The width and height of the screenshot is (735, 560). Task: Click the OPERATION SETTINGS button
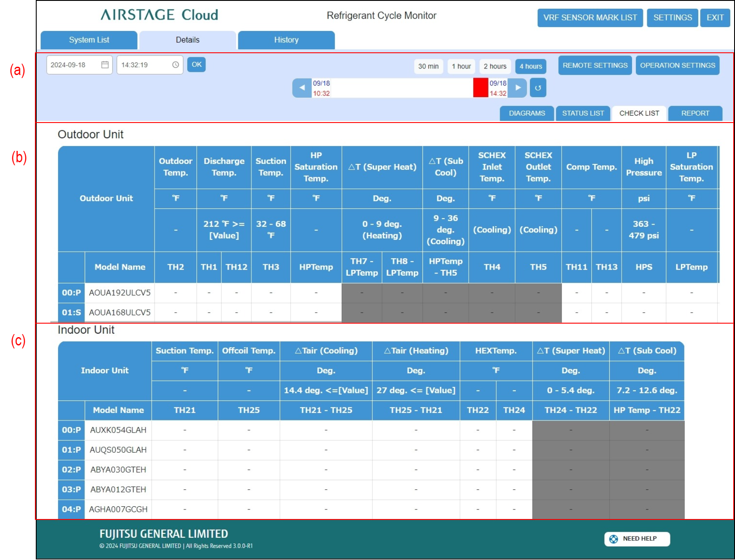(677, 65)
